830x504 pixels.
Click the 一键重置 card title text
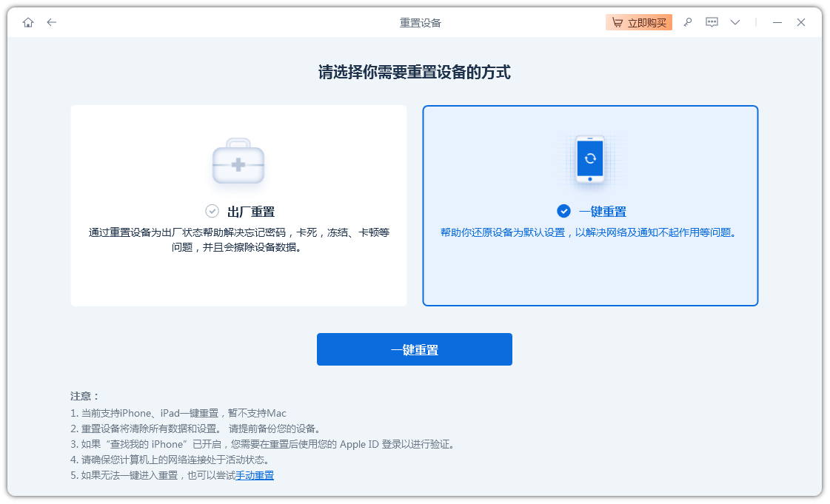point(602,212)
